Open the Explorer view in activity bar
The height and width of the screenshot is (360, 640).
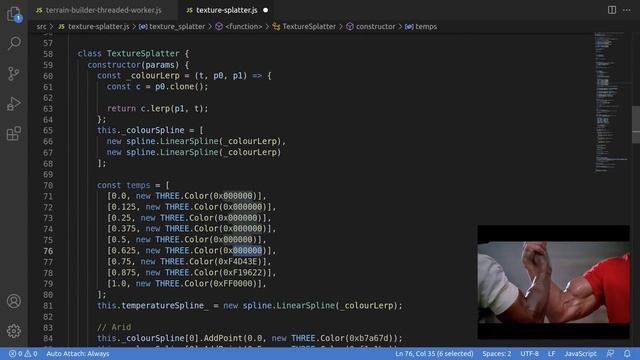coord(14,14)
